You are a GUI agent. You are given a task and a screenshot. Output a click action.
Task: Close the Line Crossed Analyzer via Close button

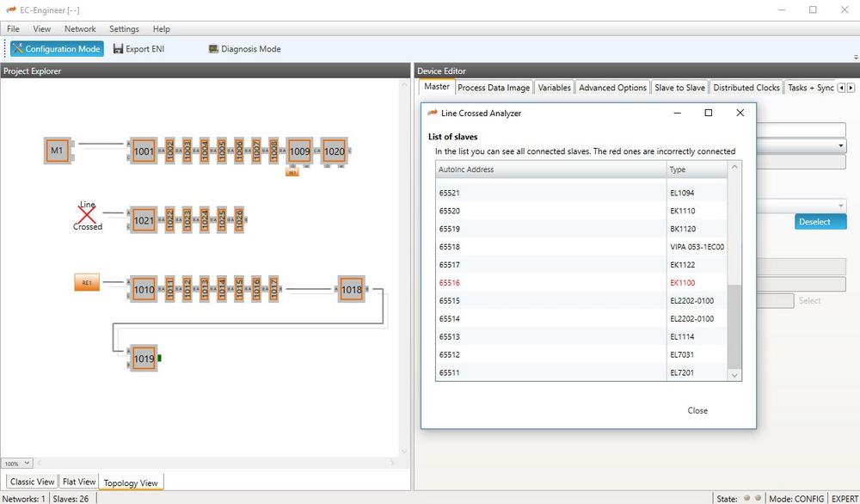(x=697, y=410)
